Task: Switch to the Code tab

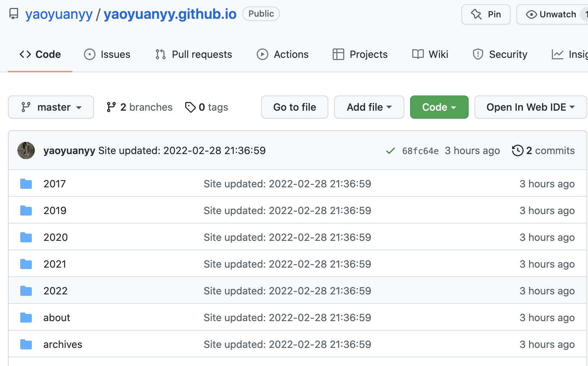Action: 40,54
